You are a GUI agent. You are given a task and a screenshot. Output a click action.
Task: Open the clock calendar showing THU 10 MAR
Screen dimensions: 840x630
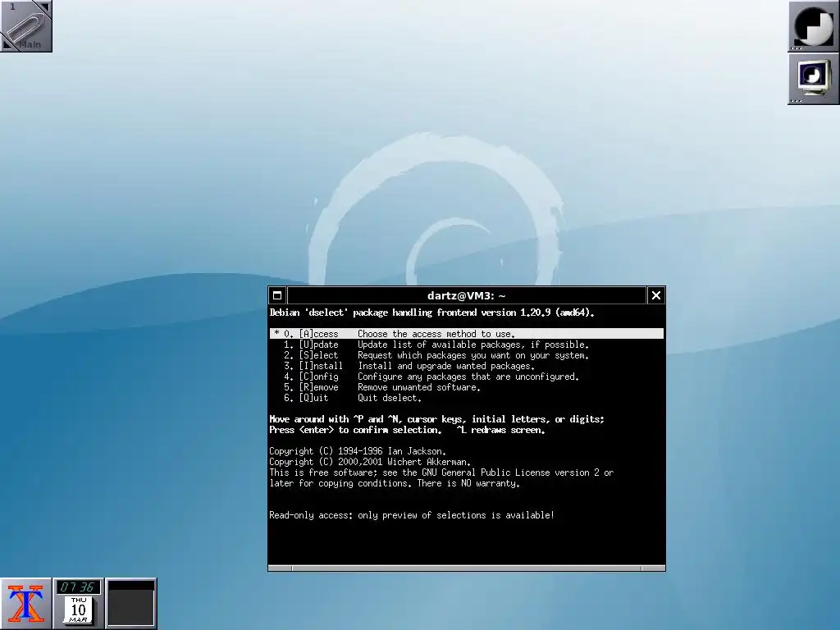78,603
